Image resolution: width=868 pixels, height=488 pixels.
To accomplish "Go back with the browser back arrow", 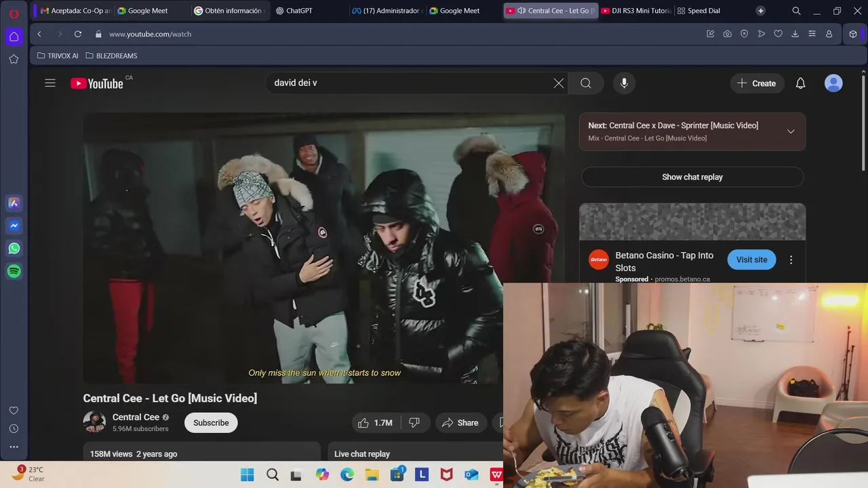I will (x=39, y=34).
